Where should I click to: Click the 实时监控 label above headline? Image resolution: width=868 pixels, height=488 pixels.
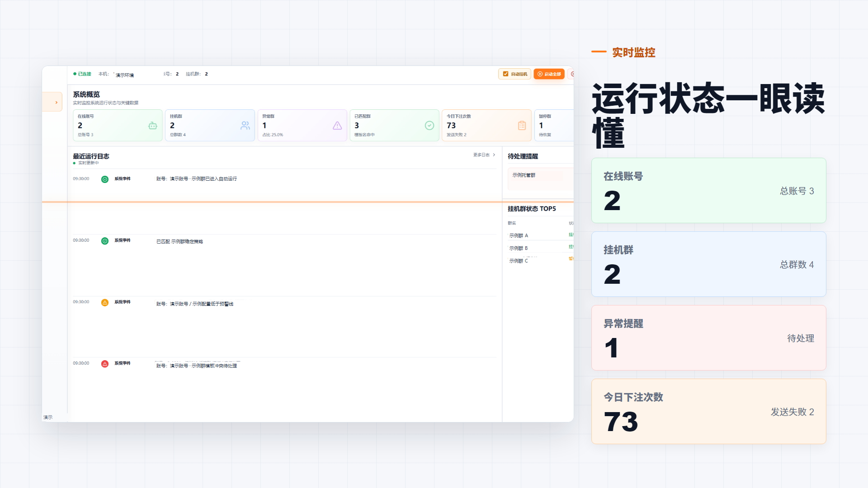coord(633,52)
